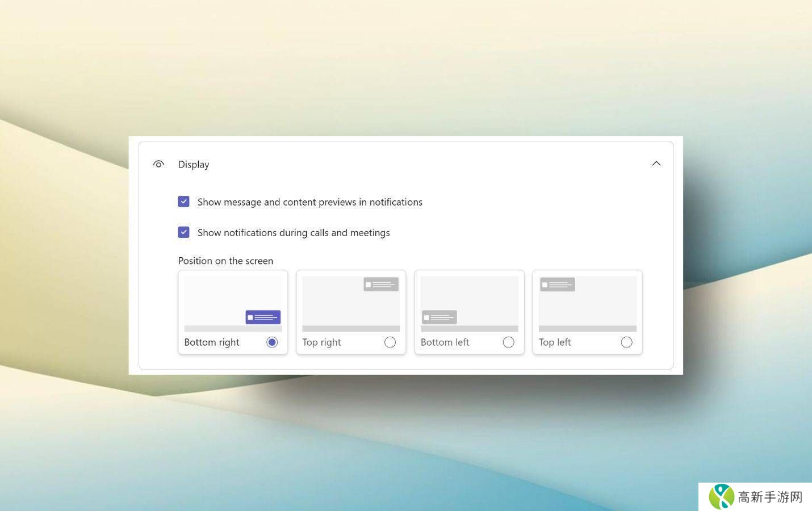812x511 pixels.
Task: Disable notifications during calls and meetings checkbox
Action: pos(183,232)
